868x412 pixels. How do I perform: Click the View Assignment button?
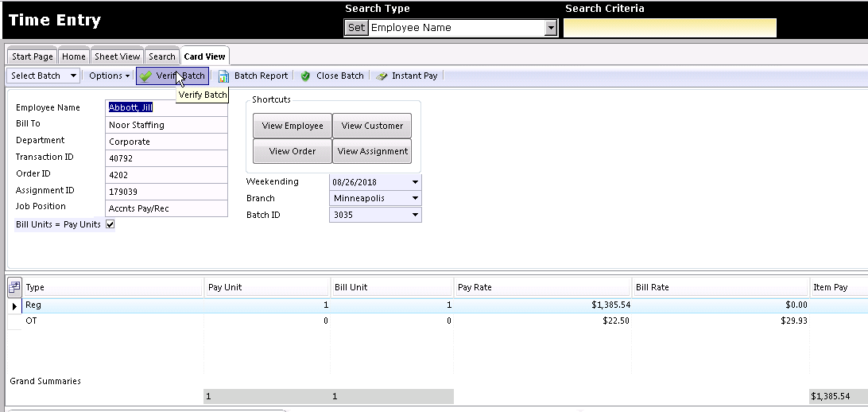[372, 151]
